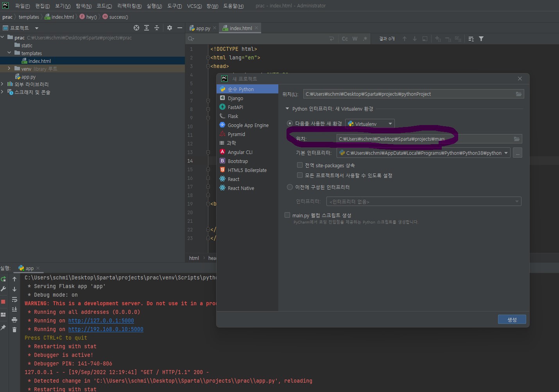Select previously configured interpreter radio button
Image resolution: width=559 pixels, height=392 pixels.
coord(290,187)
